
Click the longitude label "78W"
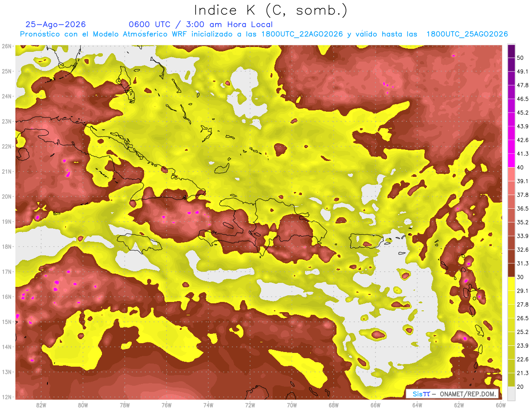pos(125,405)
